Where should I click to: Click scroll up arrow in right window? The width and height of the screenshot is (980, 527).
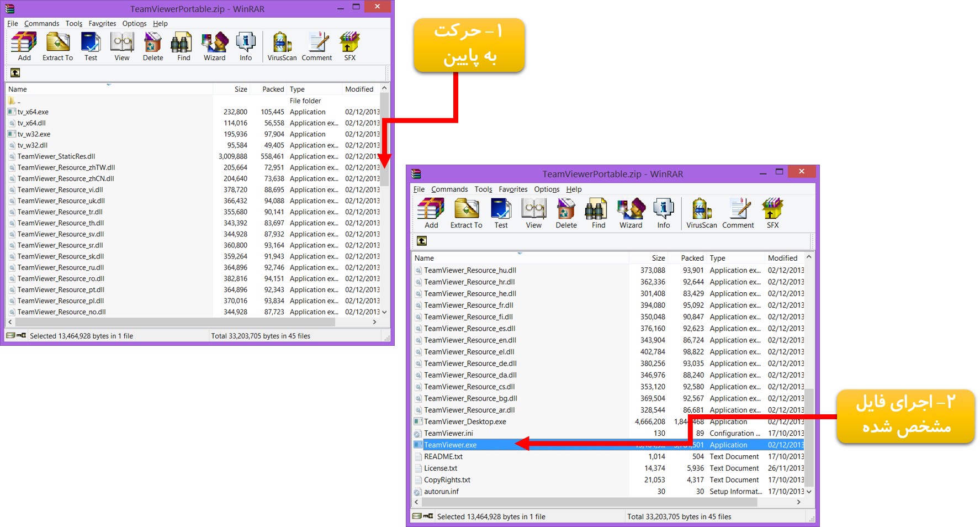[x=809, y=257]
